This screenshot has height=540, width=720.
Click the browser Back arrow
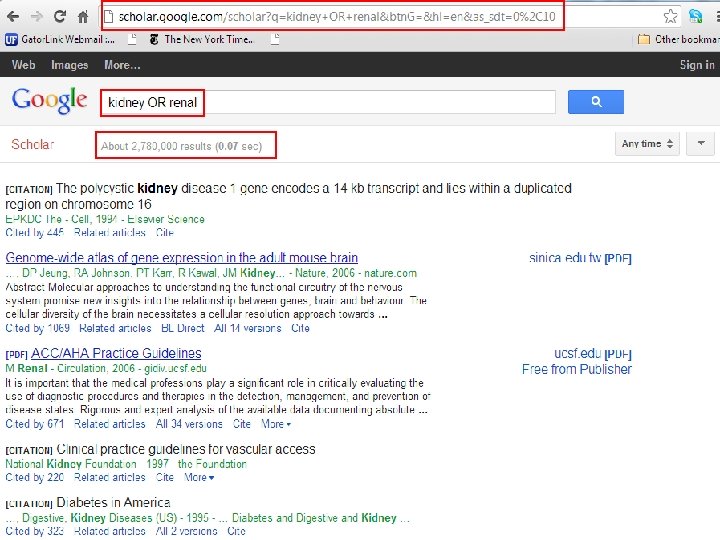[x=13, y=17]
